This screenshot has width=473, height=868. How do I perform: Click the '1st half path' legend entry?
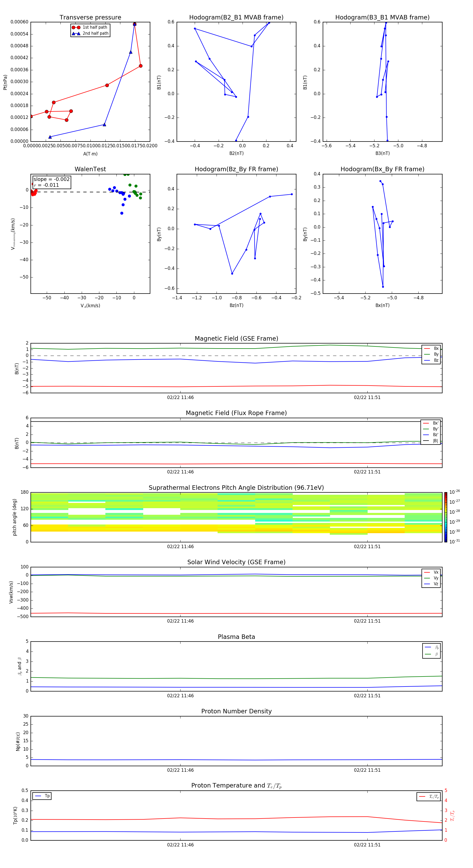(90, 27)
